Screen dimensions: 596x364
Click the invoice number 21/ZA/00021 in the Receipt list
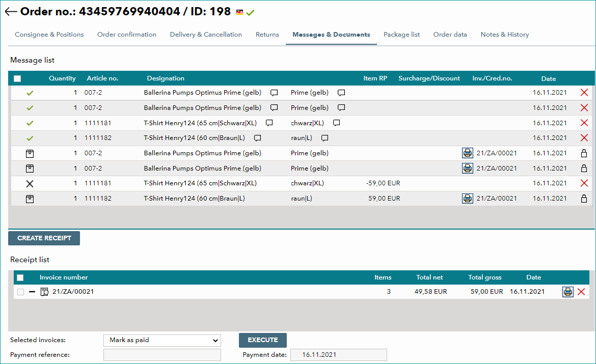tap(73, 292)
